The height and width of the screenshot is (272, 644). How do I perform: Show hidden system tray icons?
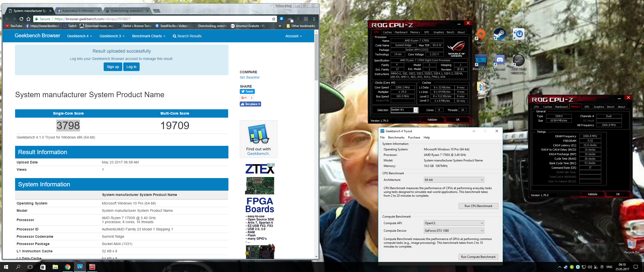[x=559, y=267]
